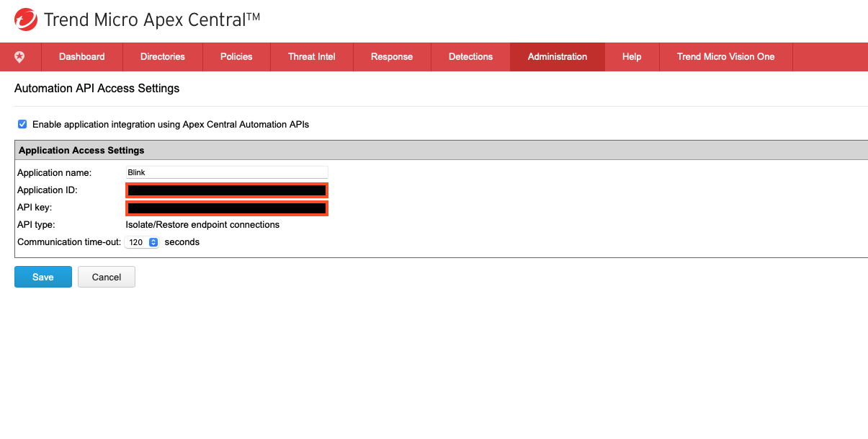The width and height of the screenshot is (868, 439).
Task: Open the Detections menu
Action: 470,56
